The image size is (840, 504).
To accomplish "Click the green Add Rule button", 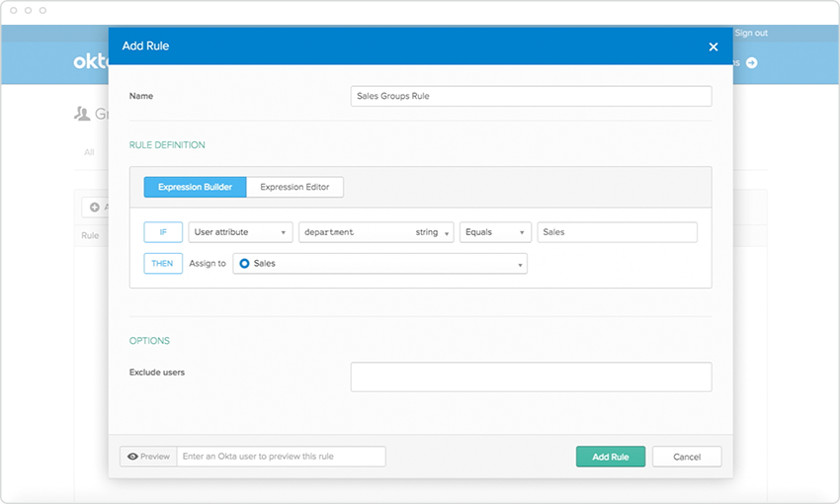I will pos(610,457).
